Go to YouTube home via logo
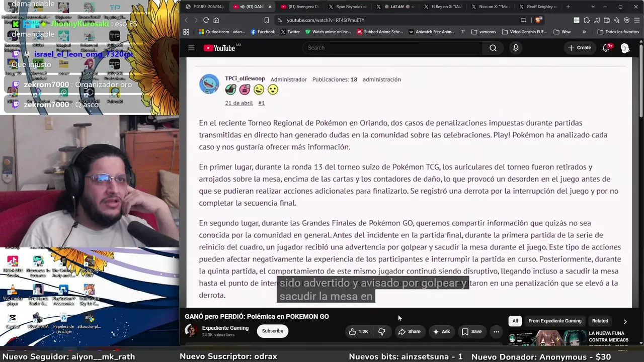This screenshot has height=362, width=644. [219, 48]
